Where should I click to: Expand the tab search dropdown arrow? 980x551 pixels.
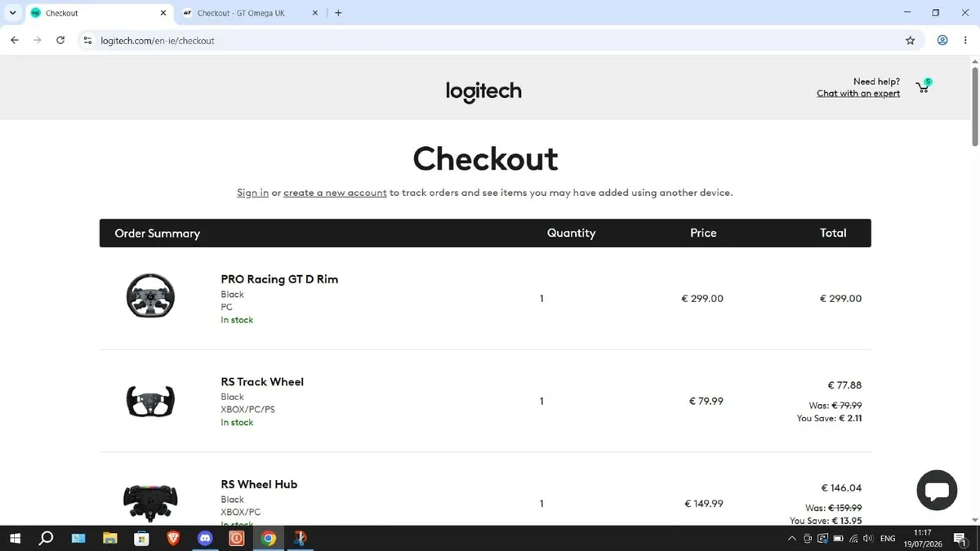click(x=12, y=13)
